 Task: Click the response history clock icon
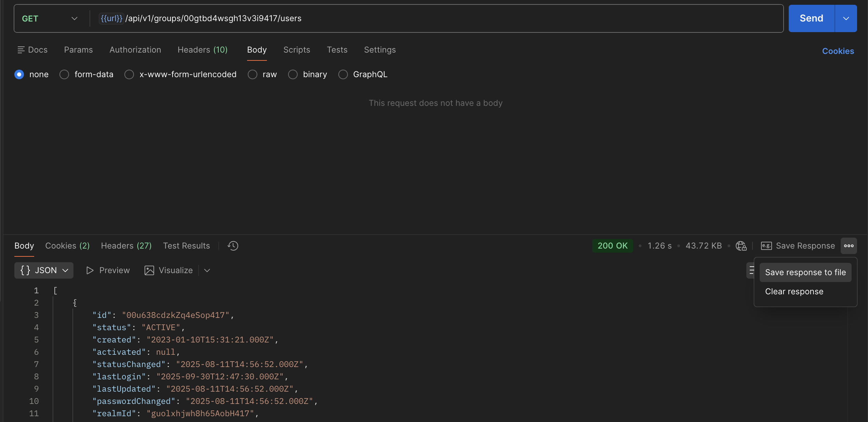pyautogui.click(x=233, y=246)
